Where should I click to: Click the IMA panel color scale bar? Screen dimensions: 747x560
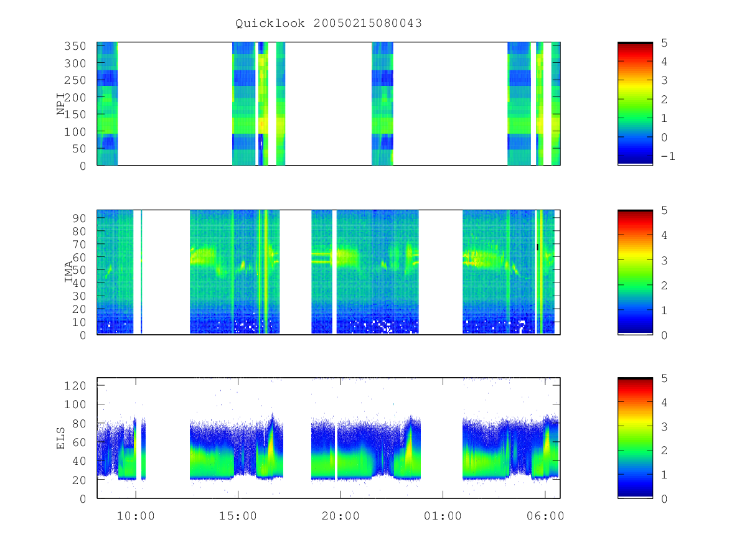pos(635,273)
